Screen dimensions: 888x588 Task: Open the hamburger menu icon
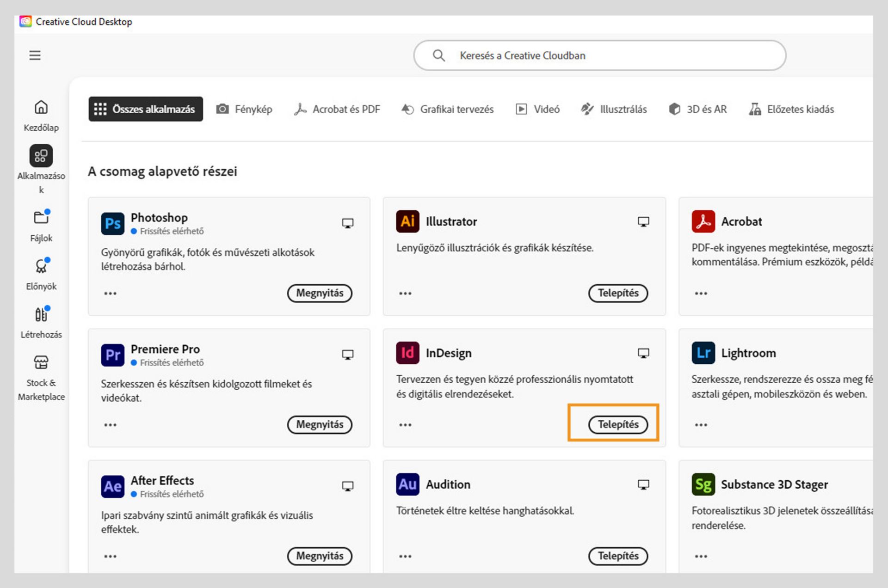35,55
